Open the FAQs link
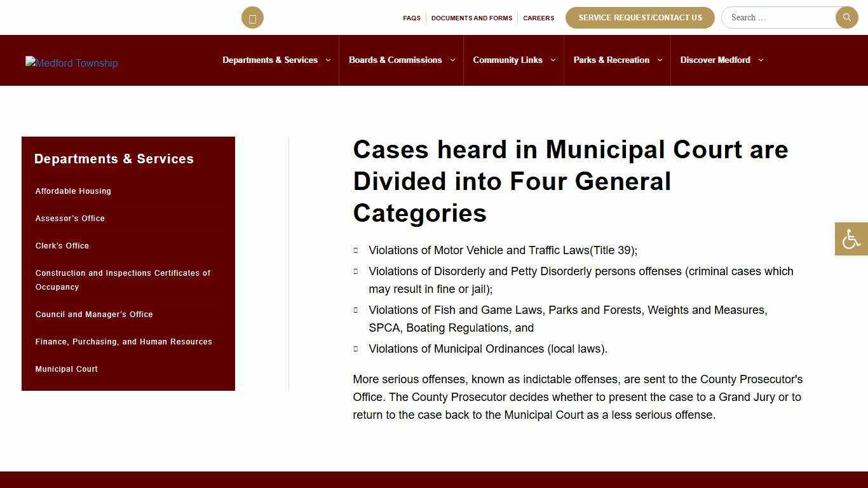This screenshot has width=868, height=488. 412,18
